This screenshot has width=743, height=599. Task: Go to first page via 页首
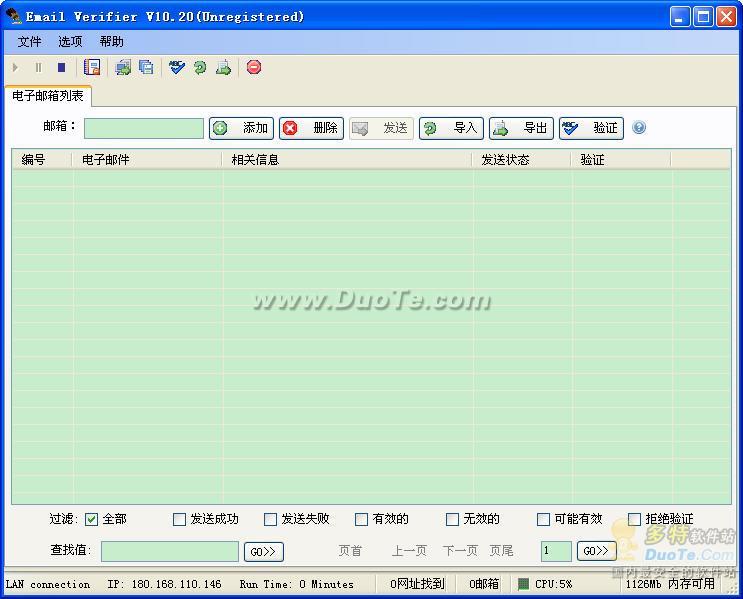pos(350,551)
